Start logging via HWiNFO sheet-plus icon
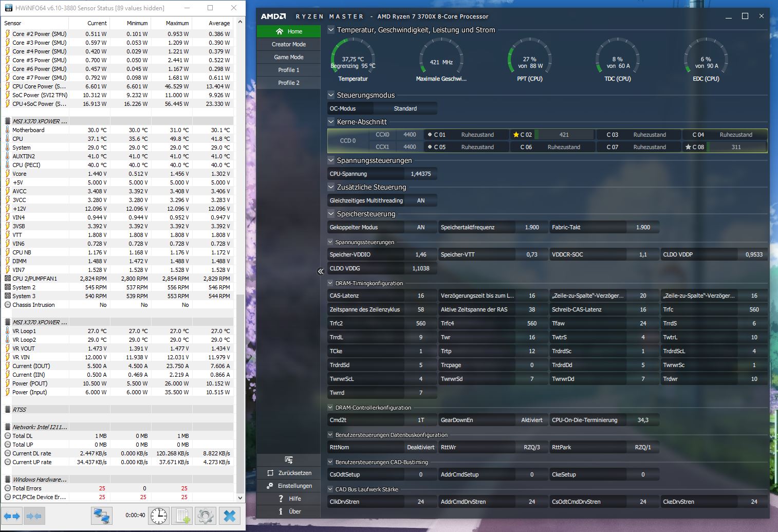 (182, 516)
